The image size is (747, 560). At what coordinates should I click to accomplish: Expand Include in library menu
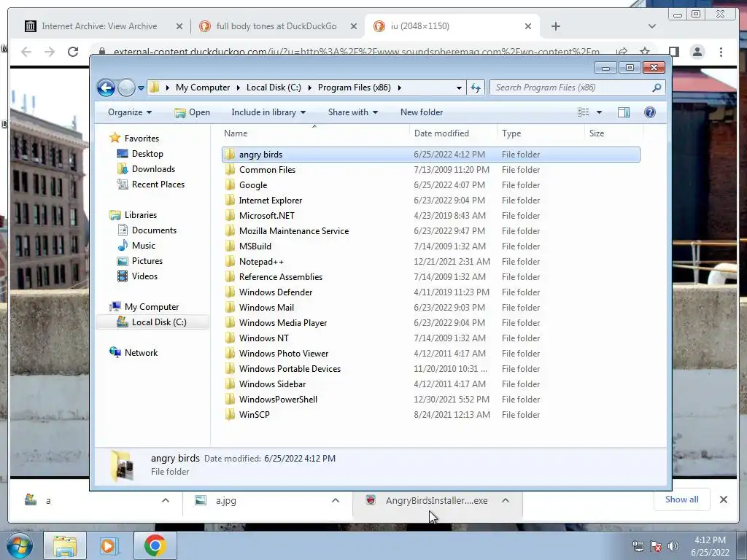pyautogui.click(x=268, y=112)
